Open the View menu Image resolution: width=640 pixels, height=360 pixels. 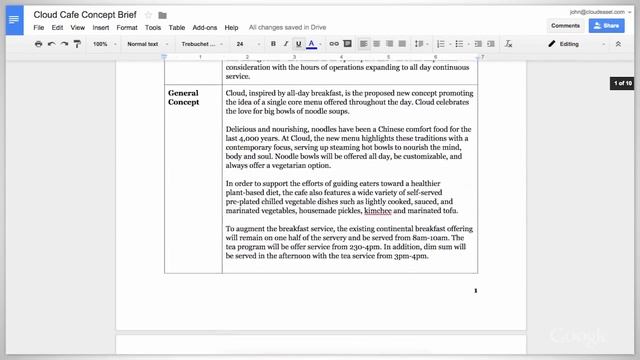[78, 27]
